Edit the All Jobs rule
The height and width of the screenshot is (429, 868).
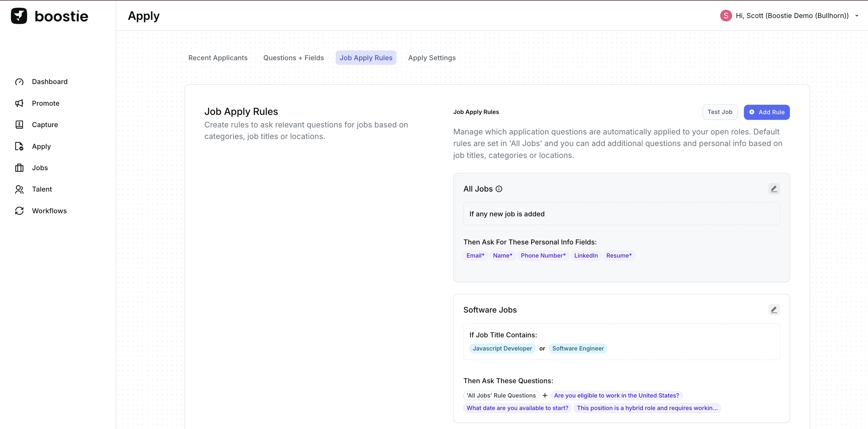coord(774,189)
